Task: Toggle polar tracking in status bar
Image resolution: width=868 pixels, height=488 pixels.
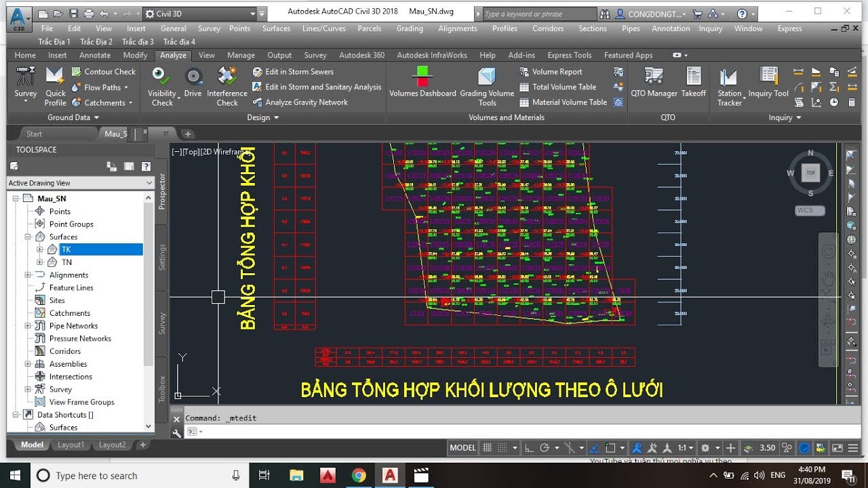Action: (x=545, y=448)
